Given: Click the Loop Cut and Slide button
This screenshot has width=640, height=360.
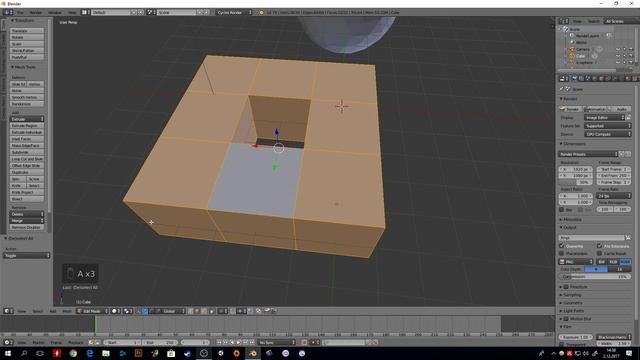Looking at the screenshot, I should pos(27,159).
